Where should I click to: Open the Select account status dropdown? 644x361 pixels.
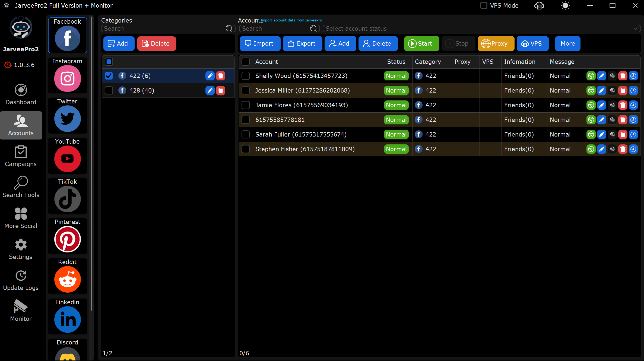point(482,28)
